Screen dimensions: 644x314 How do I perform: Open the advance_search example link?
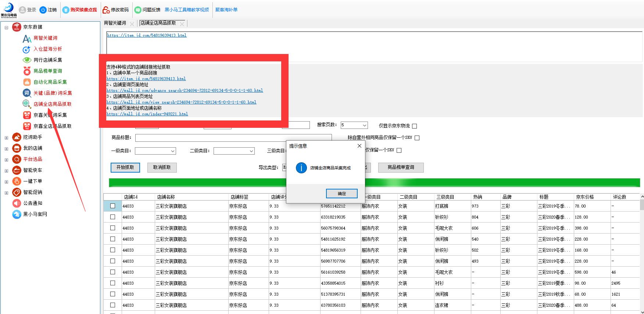[x=185, y=91]
